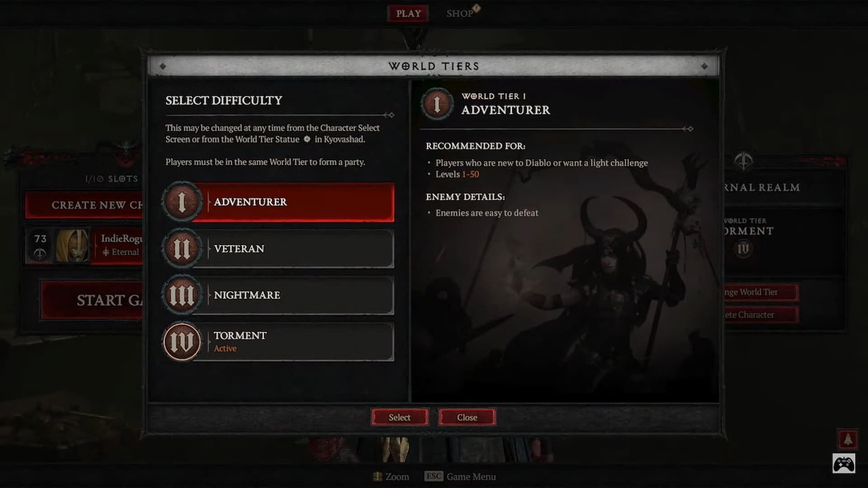Image resolution: width=868 pixels, height=488 pixels.
Task: Click the World Tiers left diamond icon
Action: (164, 66)
